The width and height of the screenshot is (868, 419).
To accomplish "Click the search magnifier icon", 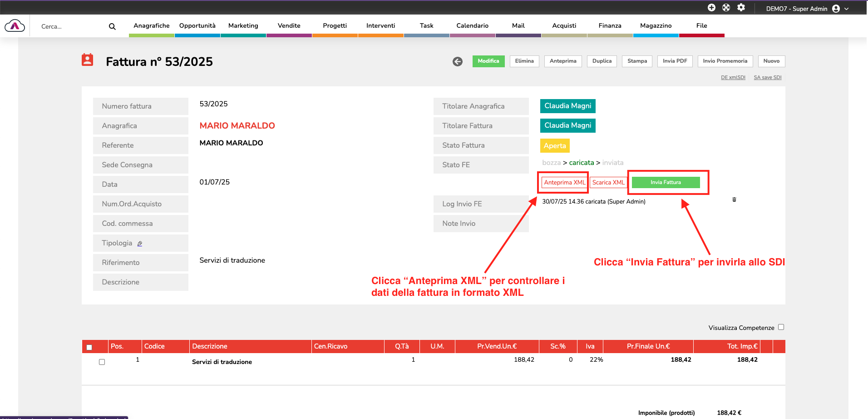I will (x=112, y=26).
